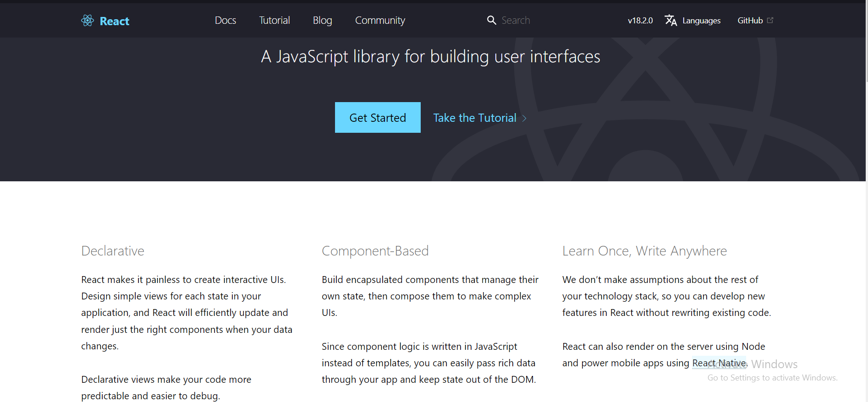The image size is (868, 402).
Task: Click the chevron after Take the Tutorial
Action: 524,118
